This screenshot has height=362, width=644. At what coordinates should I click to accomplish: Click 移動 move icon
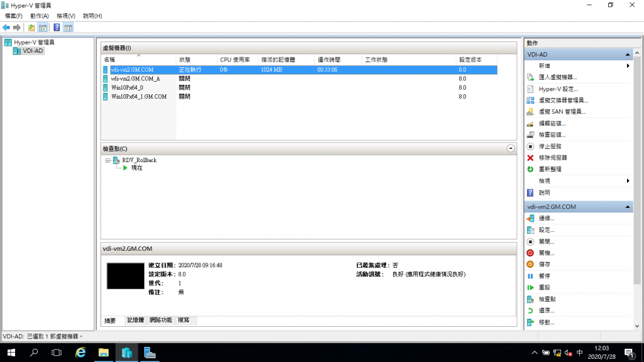(x=530, y=322)
